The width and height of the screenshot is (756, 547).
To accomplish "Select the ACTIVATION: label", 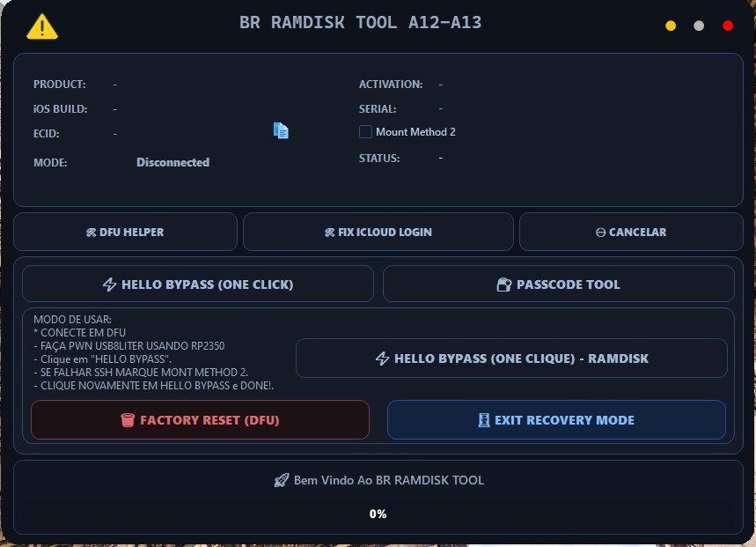I will coord(391,85).
